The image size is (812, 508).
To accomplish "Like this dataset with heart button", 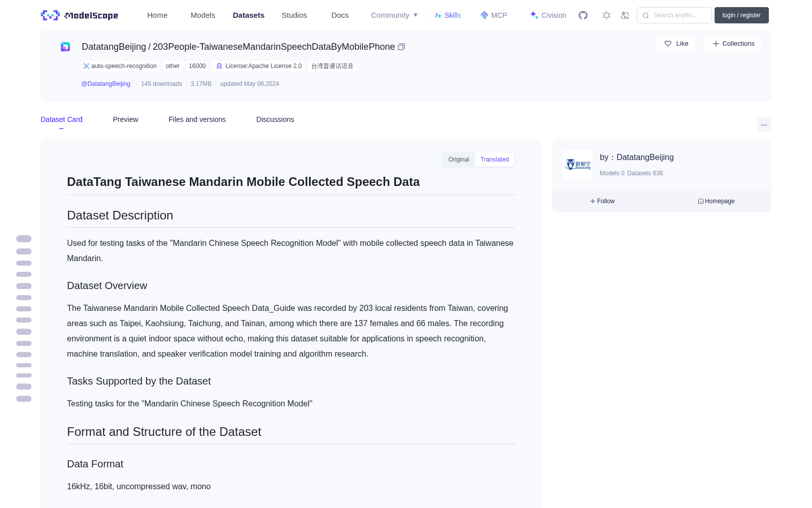I will (675, 44).
